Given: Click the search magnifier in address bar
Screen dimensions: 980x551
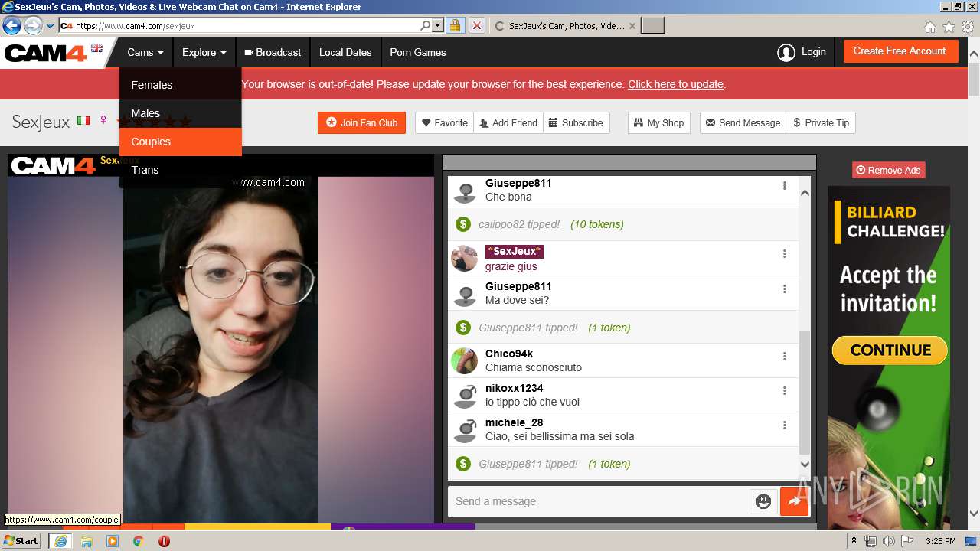Looking at the screenshot, I should tap(426, 25).
